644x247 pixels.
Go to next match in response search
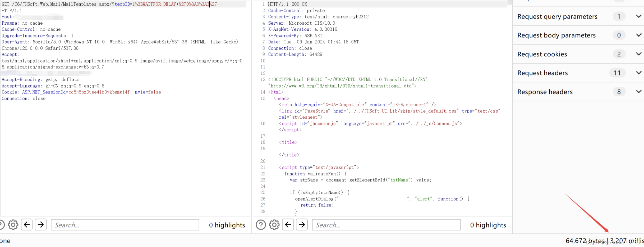(x=302, y=225)
